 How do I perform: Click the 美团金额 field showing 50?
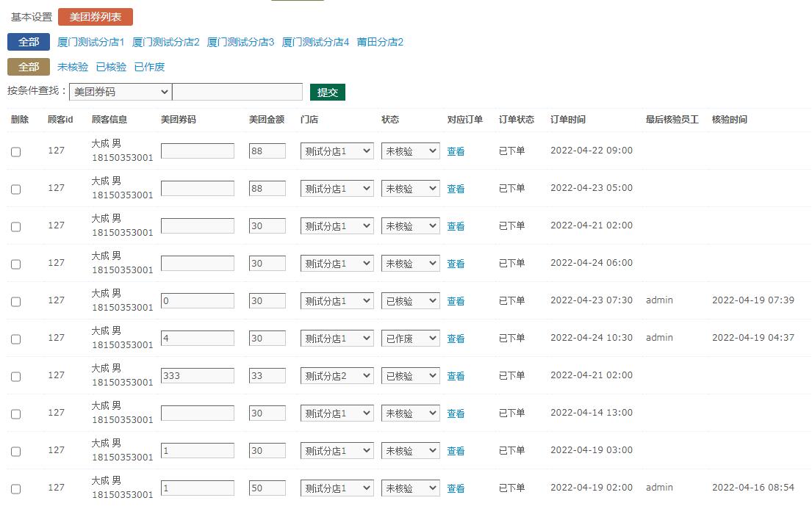tap(267, 488)
